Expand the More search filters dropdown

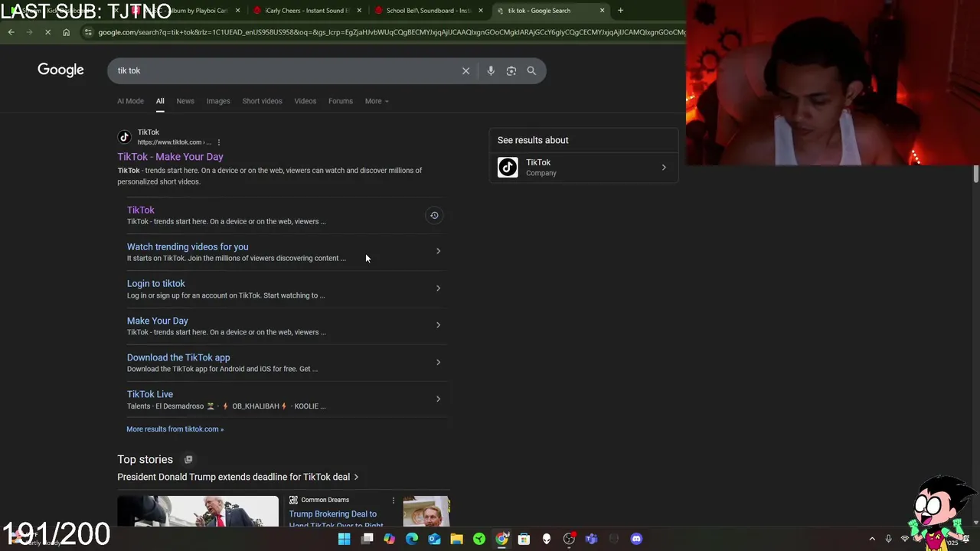point(377,101)
